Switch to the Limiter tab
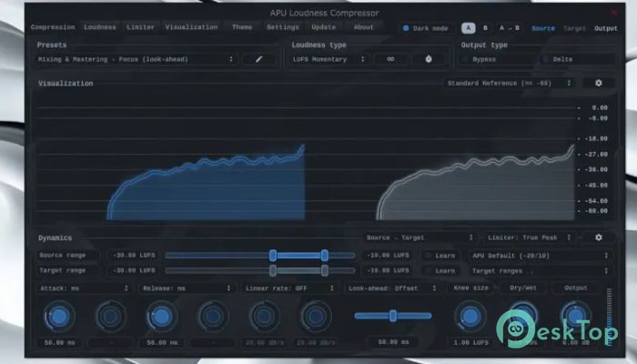Image resolution: width=637 pixels, height=364 pixels. 140,27
